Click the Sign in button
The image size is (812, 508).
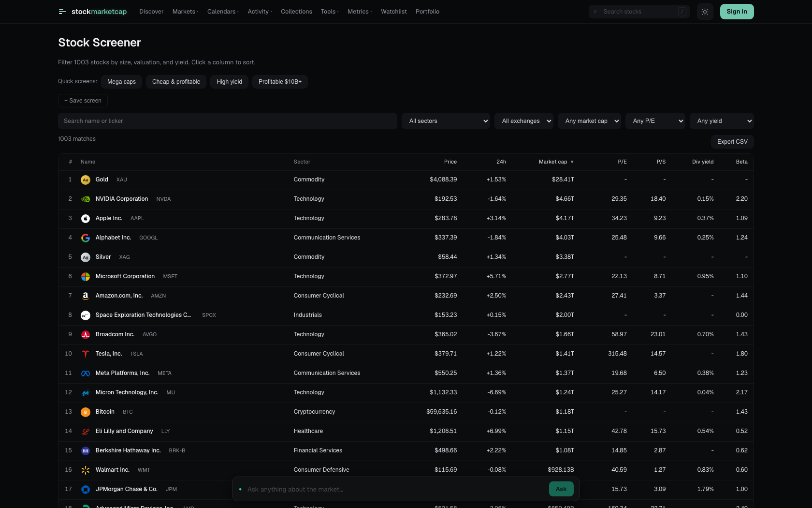737,12
